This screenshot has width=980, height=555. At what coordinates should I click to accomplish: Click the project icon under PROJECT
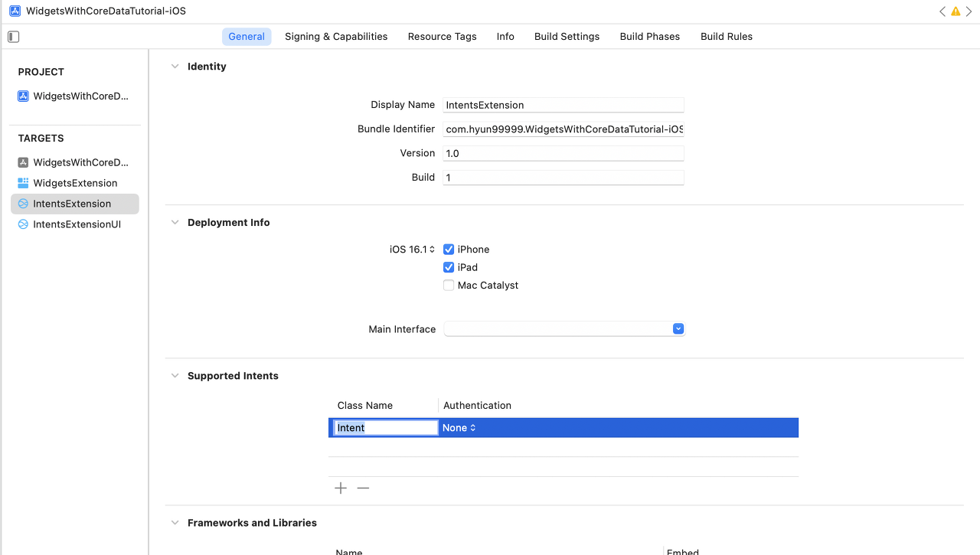[23, 96]
